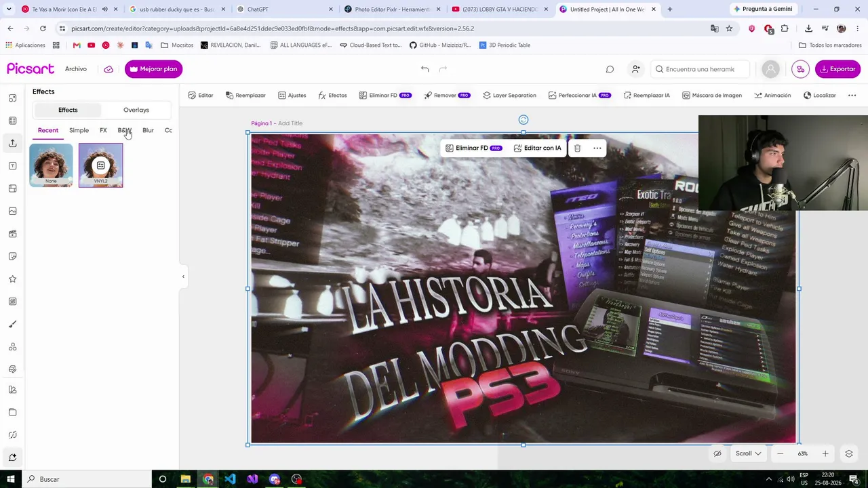Select the brush draw tool in sidebar
The width and height of the screenshot is (868, 488).
[12, 324]
